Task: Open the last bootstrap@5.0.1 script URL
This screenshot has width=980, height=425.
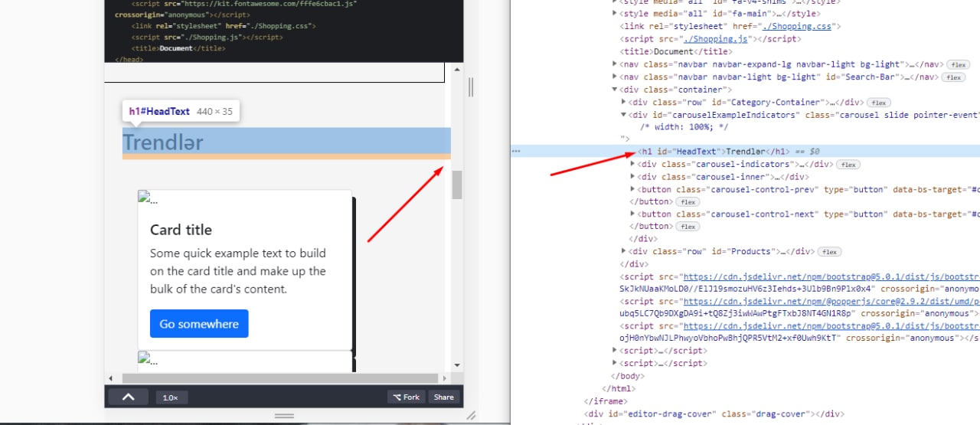Action: (x=831, y=327)
